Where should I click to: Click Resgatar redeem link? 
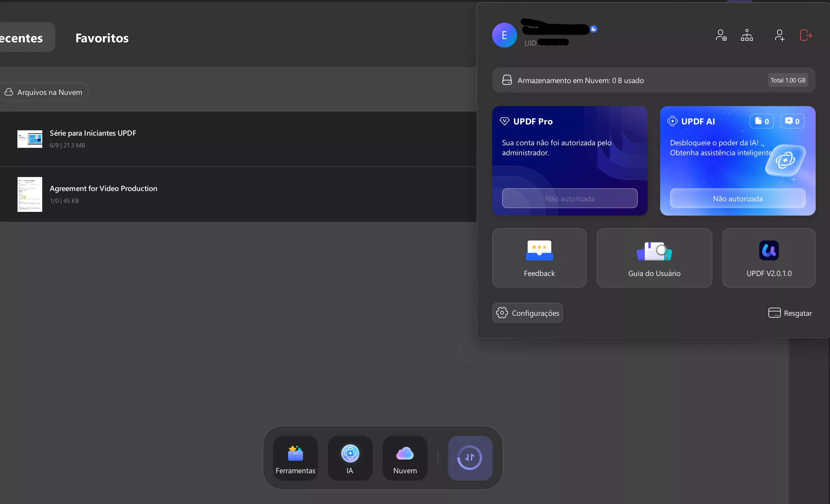(x=790, y=313)
